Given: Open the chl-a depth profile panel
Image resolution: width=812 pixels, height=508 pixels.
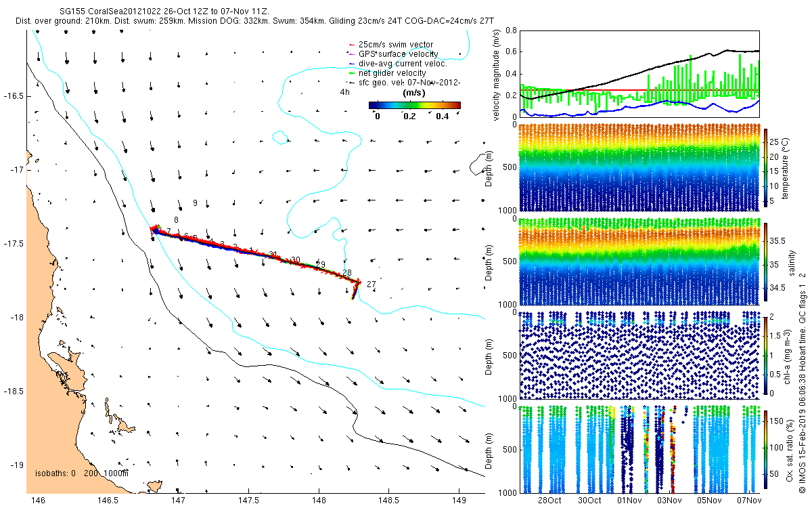Looking at the screenshot, I should coord(639,355).
